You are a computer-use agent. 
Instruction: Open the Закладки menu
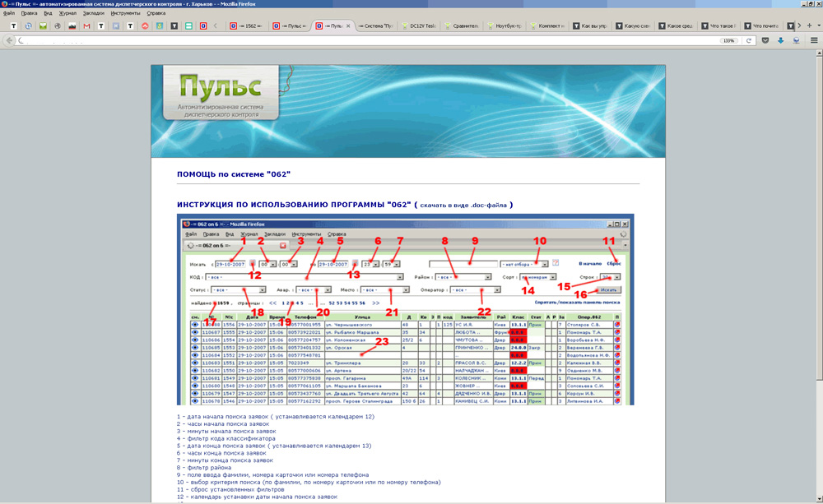point(93,13)
